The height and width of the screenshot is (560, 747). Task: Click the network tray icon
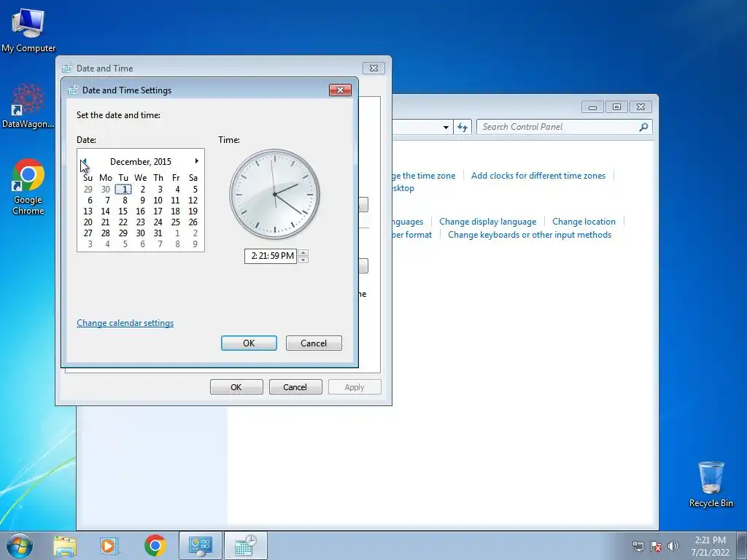point(638,546)
